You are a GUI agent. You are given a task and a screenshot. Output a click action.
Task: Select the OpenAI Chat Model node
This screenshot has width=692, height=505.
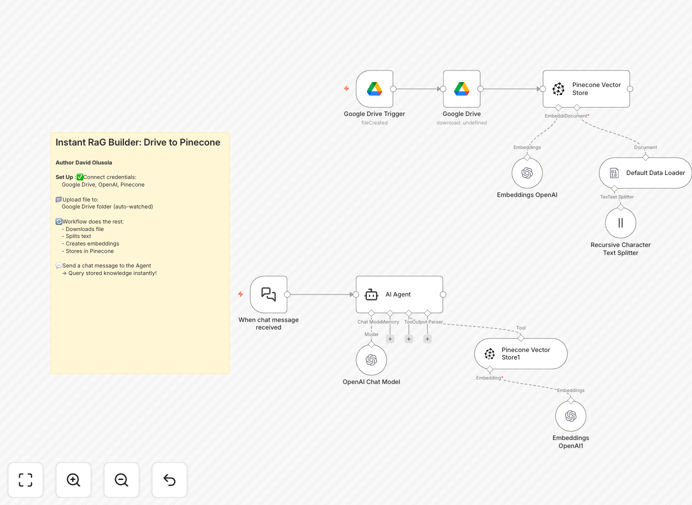[x=371, y=360]
